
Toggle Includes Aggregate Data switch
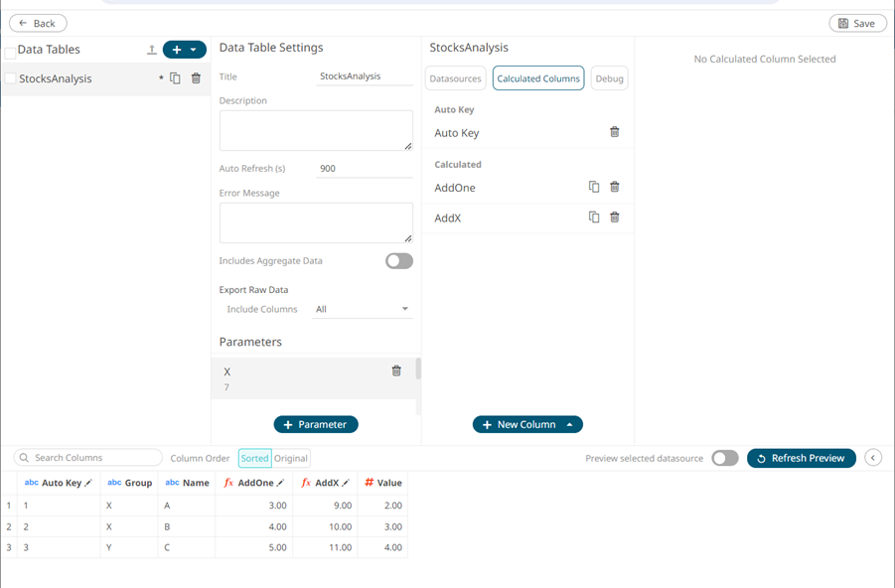pyautogui.click(x=399, y=261)
